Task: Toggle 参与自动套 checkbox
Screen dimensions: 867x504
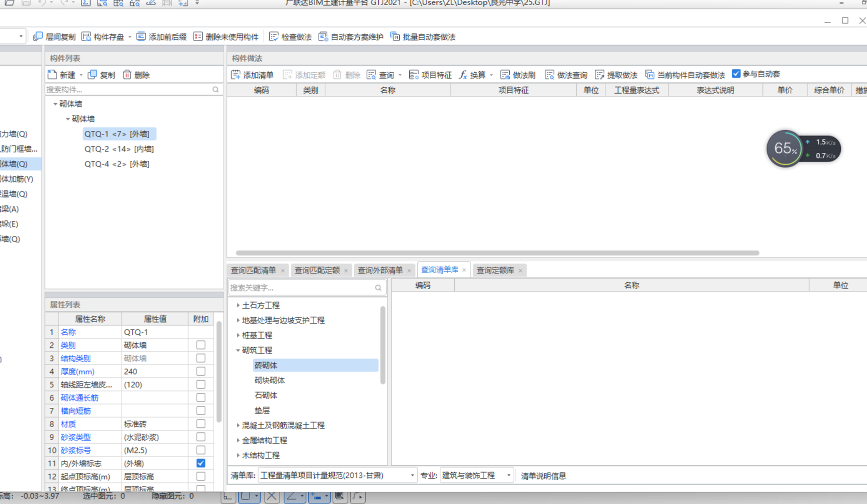Action: click(736, 73)
